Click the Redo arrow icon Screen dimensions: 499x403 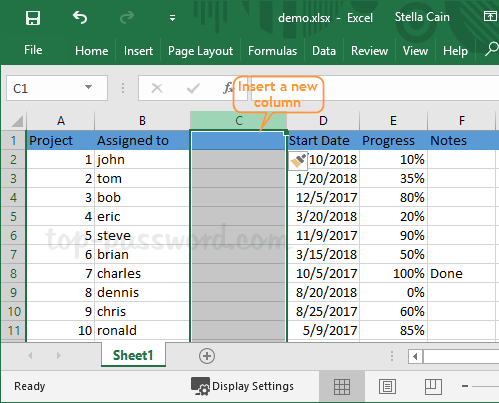(127, 17)
